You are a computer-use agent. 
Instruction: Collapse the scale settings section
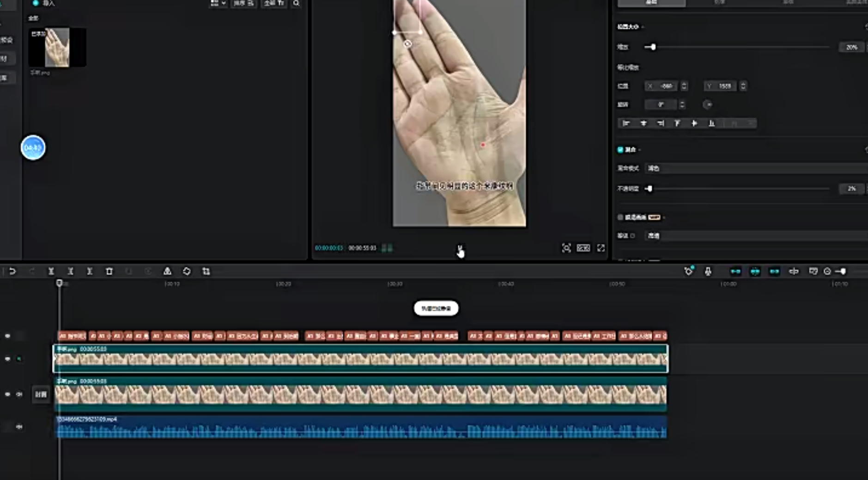pyautogui.click(x=643, y=27)
